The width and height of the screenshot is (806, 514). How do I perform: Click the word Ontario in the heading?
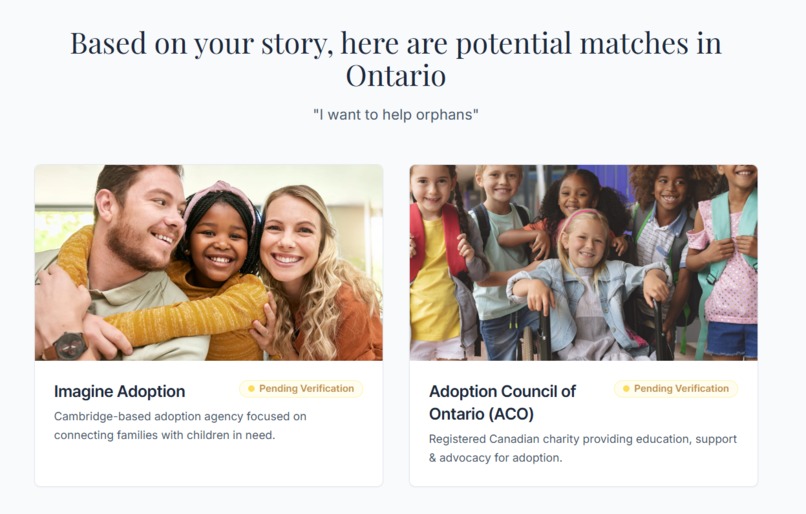tap(396, 76)
